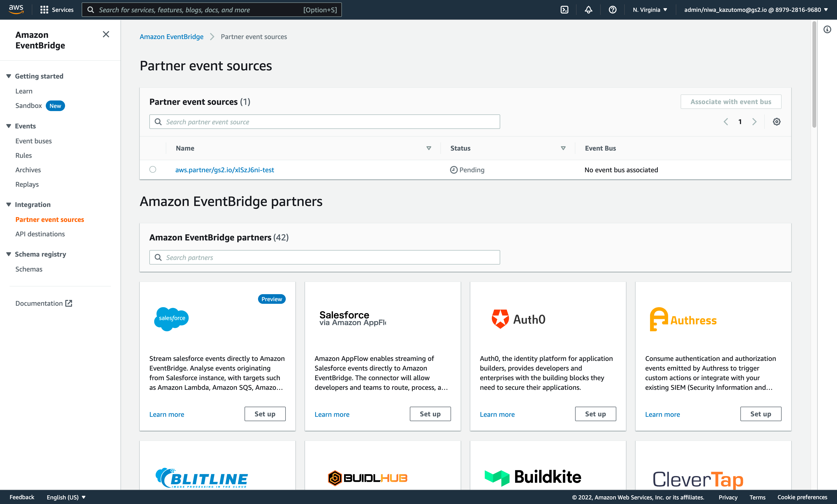Select the aws.partner/gs2.io event source radio button

(x=153, y=169)
